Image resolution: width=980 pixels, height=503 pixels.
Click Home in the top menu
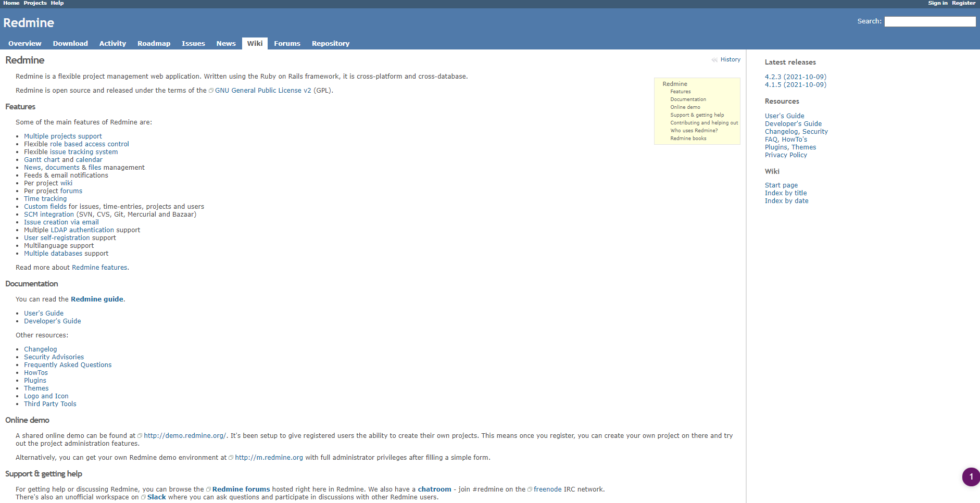point(11,3)
